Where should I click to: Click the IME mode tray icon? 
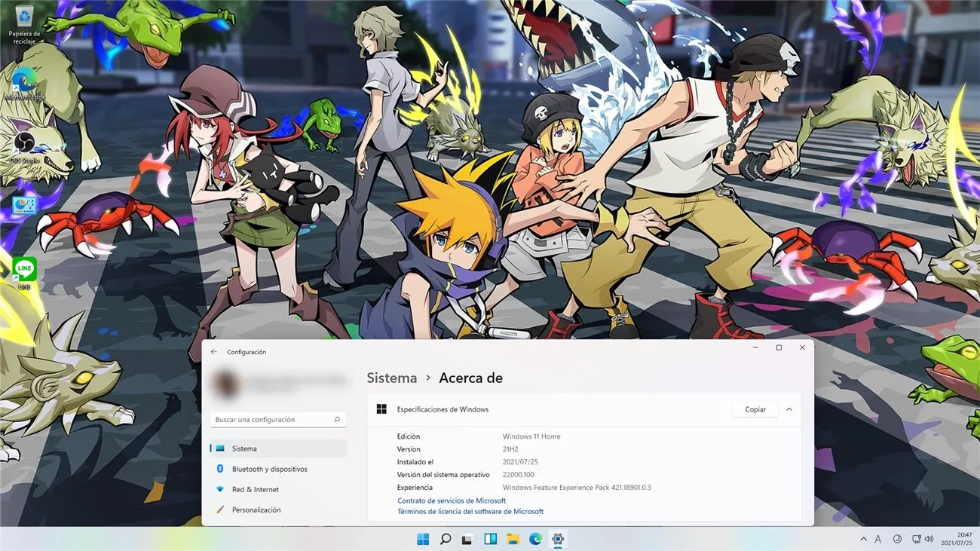[897, 539]
